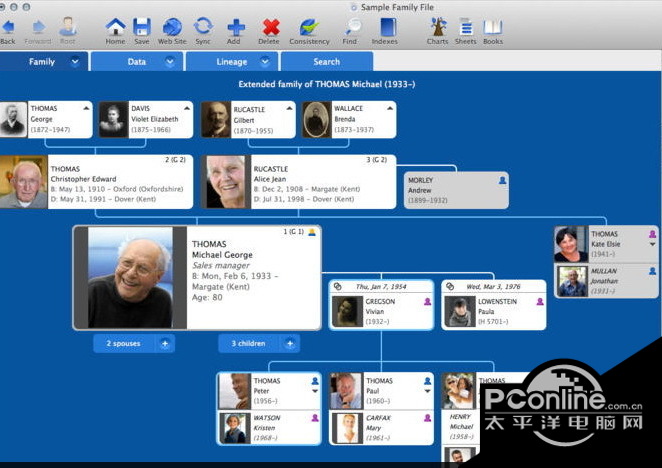This screenshot has height=468, width=662.
Task: Run the Consistency check
Action: 309,27
